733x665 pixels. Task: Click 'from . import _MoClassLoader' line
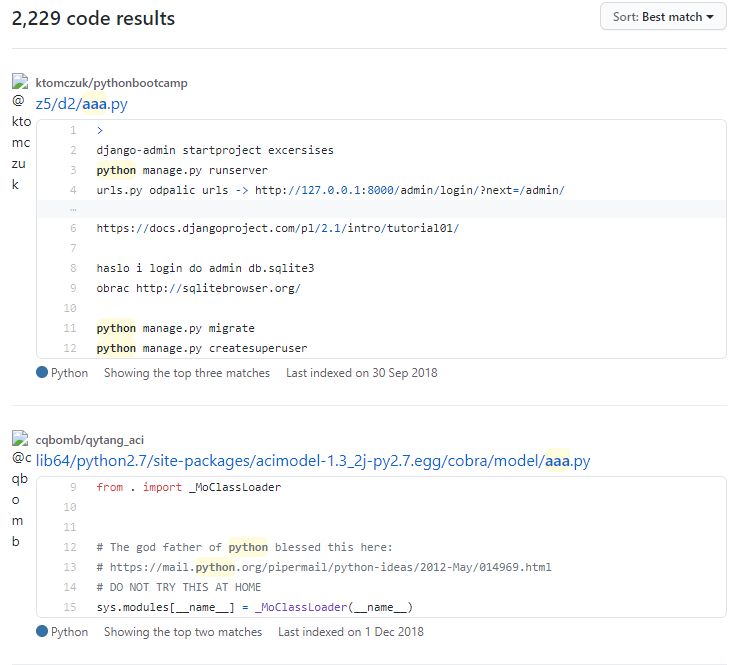(x=188, y=487)
